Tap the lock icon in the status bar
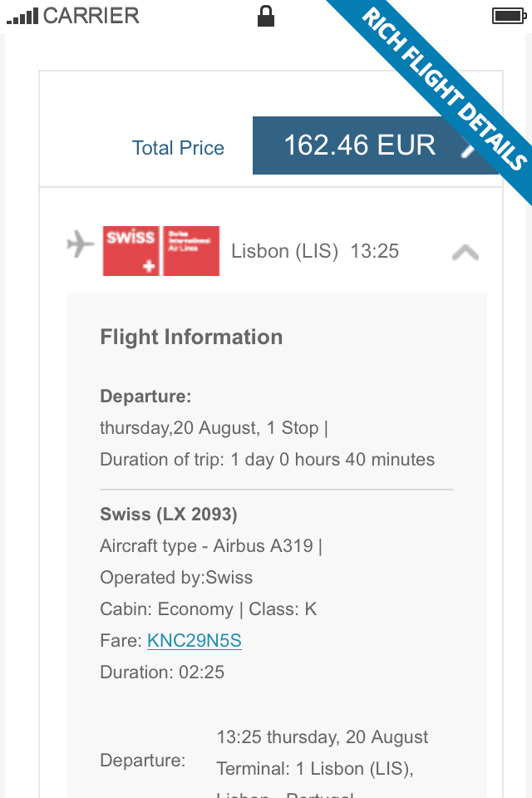The height and width of the screenshot is (798, 532). [x=266, y=16]
